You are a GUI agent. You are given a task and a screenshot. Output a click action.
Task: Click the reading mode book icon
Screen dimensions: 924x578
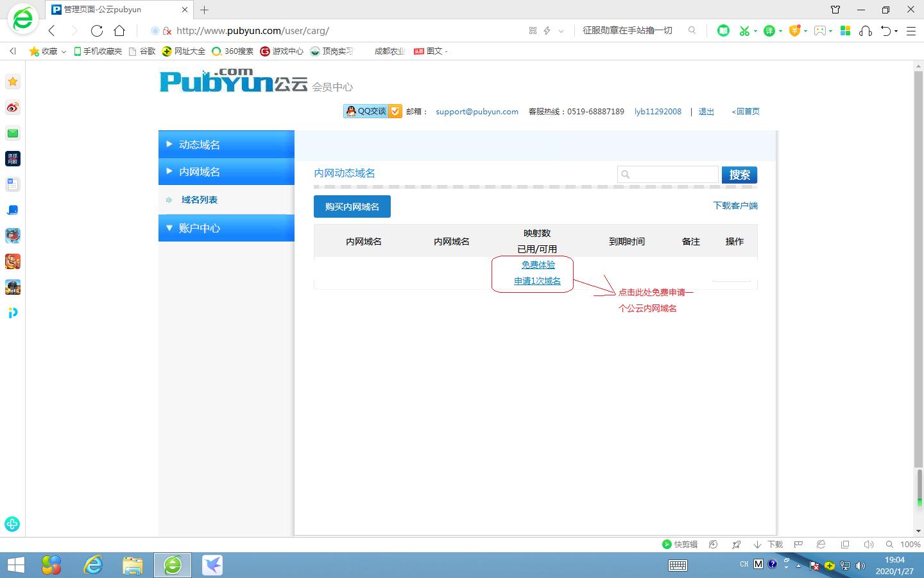coord(723,30)
